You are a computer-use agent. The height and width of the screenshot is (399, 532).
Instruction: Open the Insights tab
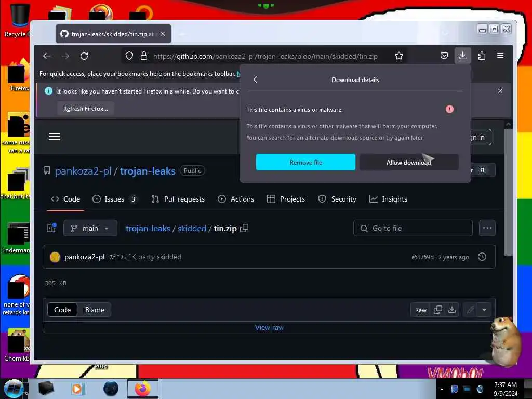coord(389,199)
